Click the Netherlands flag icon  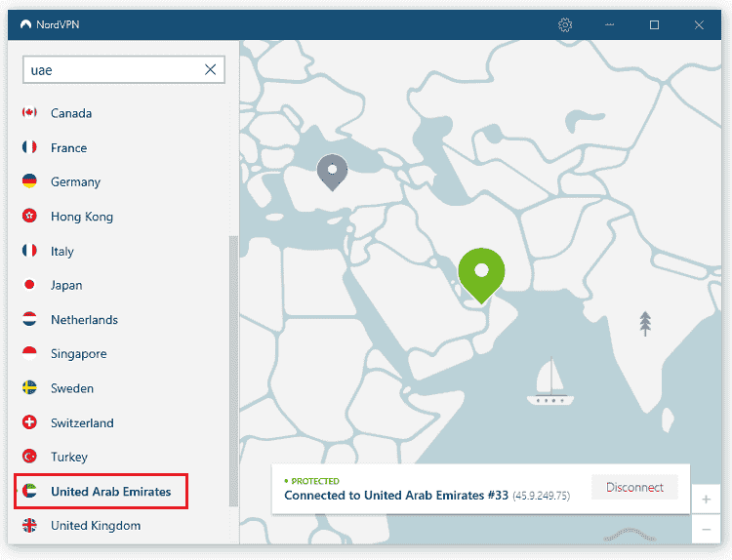tap(29, 319)
